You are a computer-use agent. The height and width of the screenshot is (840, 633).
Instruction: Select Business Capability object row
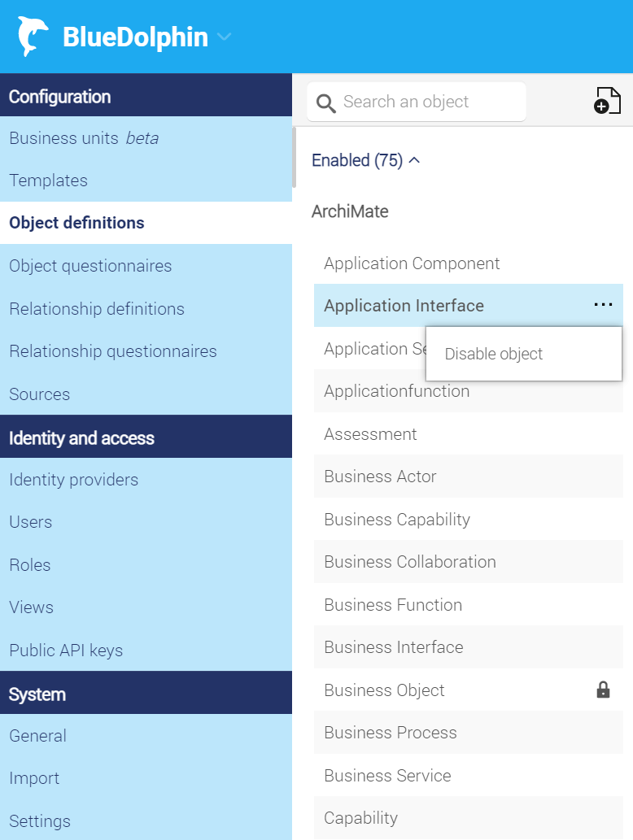(x=468, y=519)
